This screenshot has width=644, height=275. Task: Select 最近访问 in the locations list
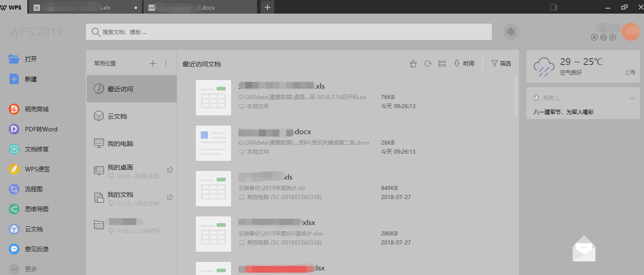pos(132,89)
